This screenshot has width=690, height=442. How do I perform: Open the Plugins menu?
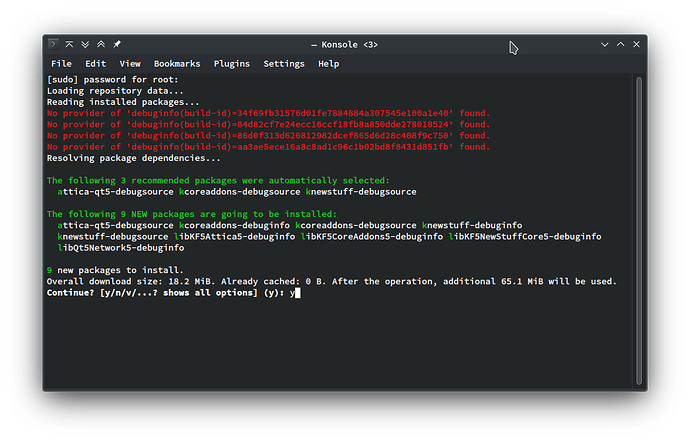[x=231, y=64]
